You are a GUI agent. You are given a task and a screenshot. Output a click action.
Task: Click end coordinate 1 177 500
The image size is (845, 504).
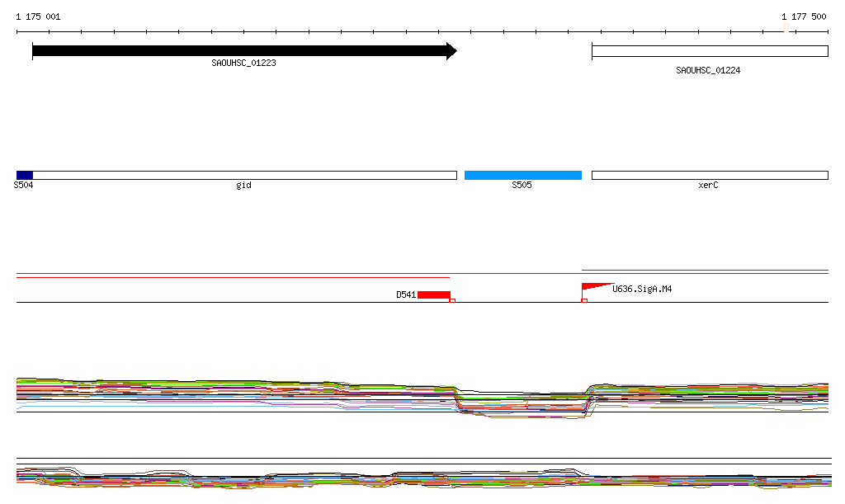coord(804,16)
